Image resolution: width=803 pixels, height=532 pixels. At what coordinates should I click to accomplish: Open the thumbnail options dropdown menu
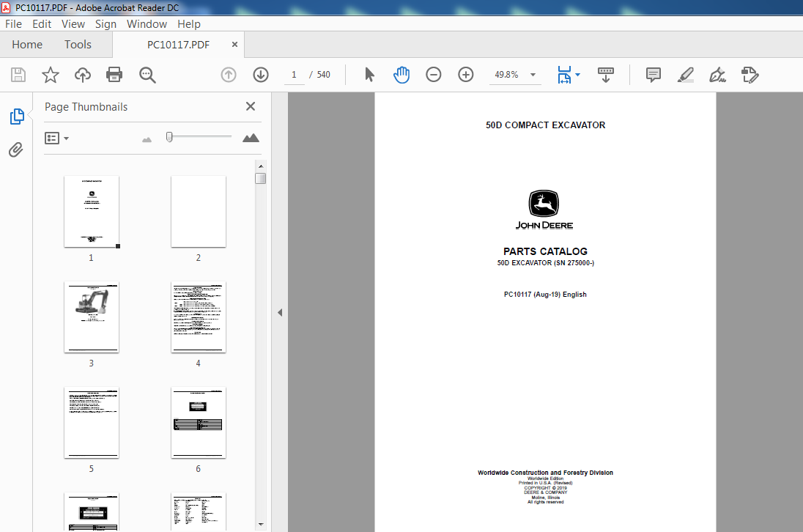57,138
